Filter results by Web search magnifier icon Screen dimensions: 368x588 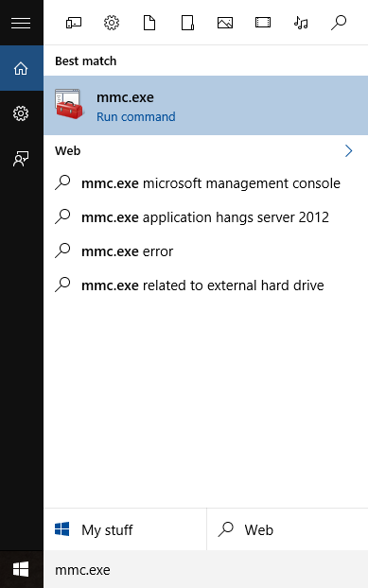click(x=339, y=23)
